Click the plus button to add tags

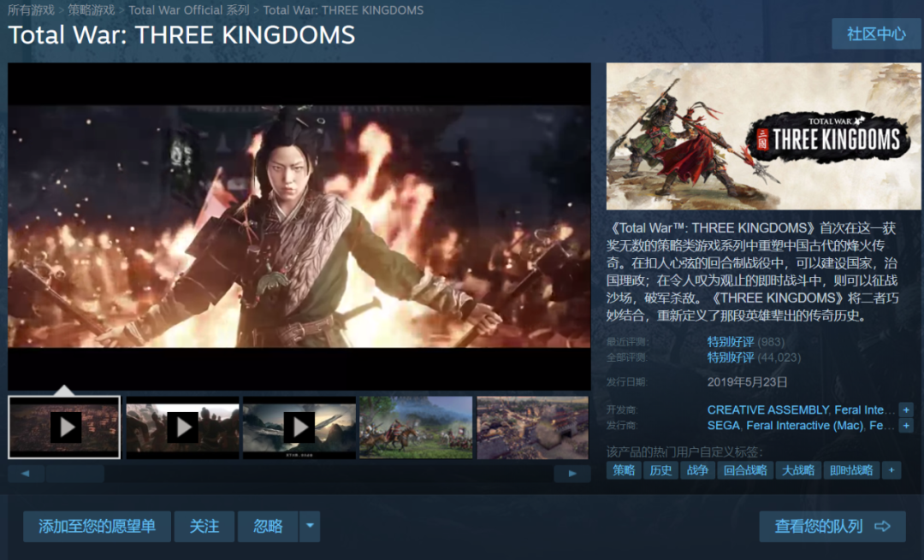(891, 470)
